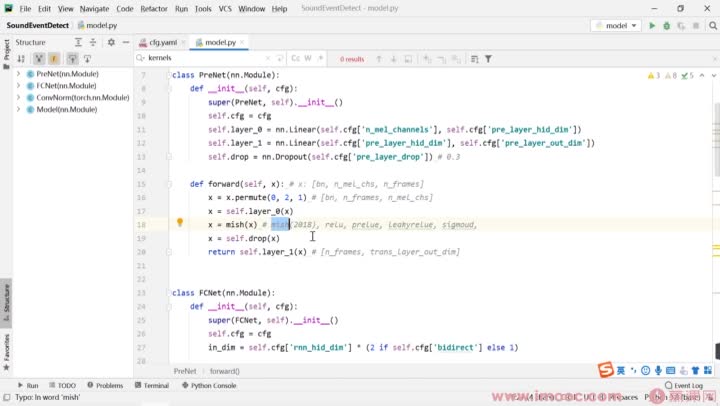Image resolution: width=720 pixels, height=406 pixels.
Task: Open Search Everywhere magnifier icon
Action: [713, 26]
